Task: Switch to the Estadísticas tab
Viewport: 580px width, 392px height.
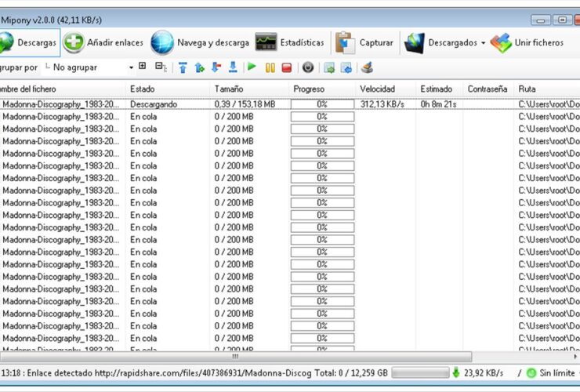Action: (290, 42)
